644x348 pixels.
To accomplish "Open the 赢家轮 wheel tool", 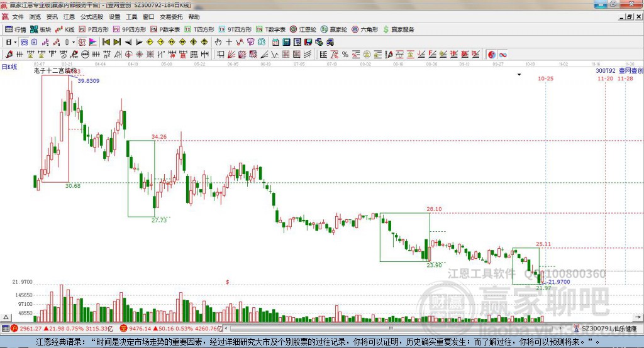I will click(334, 30).
